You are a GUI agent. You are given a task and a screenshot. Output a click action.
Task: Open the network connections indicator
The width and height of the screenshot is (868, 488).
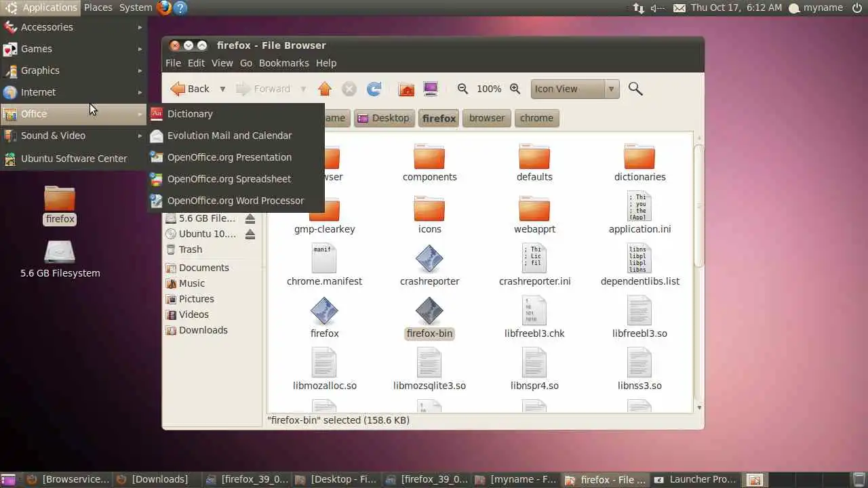pyautogui.click(x=638, y=8)
